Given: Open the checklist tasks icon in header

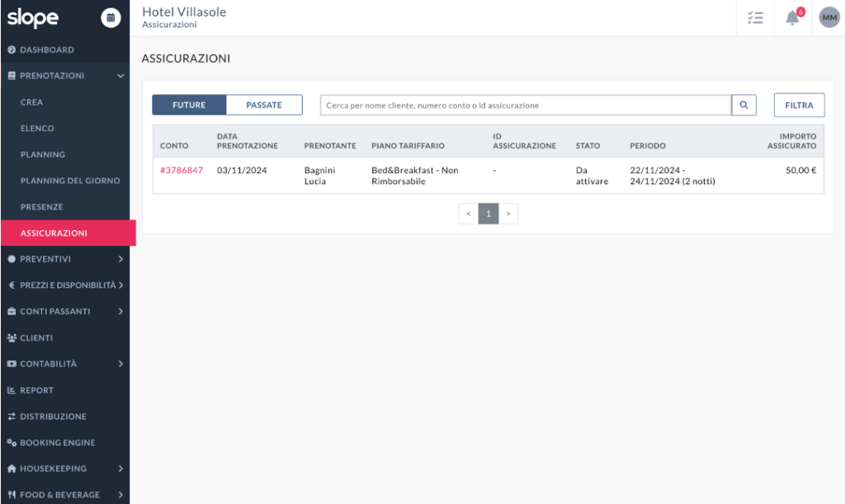Looking at the screenshot, I should [755, 18].
